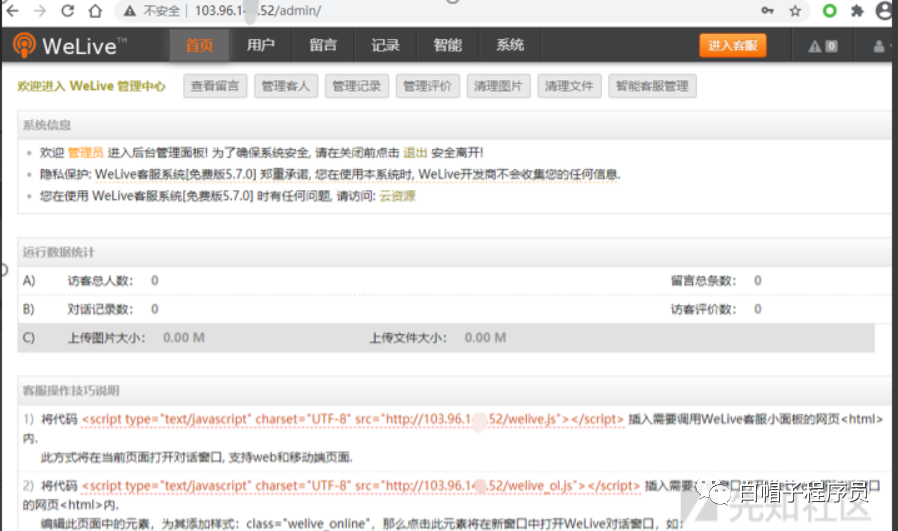Click 上传图片大小 label

click(x=107, y=338)
